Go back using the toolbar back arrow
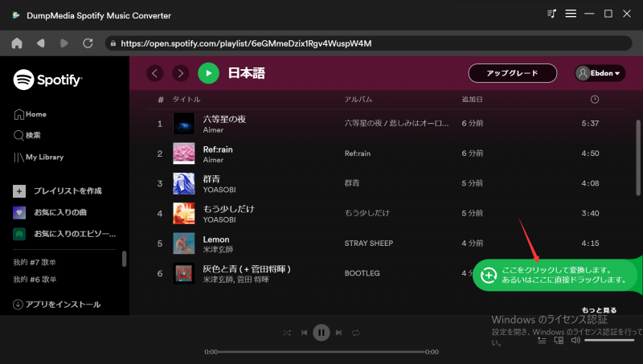The height and width of the screenshot is (364, 643). (41, 43)
